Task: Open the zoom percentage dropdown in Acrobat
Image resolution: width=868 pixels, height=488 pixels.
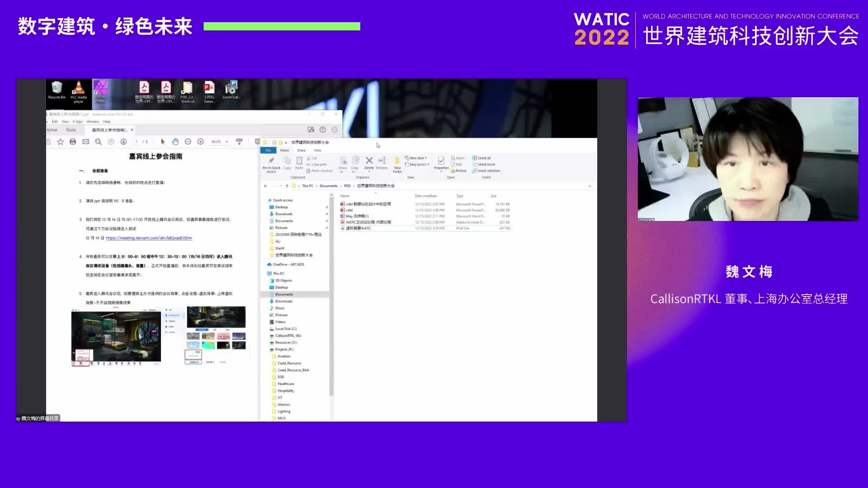Action: 227,142
